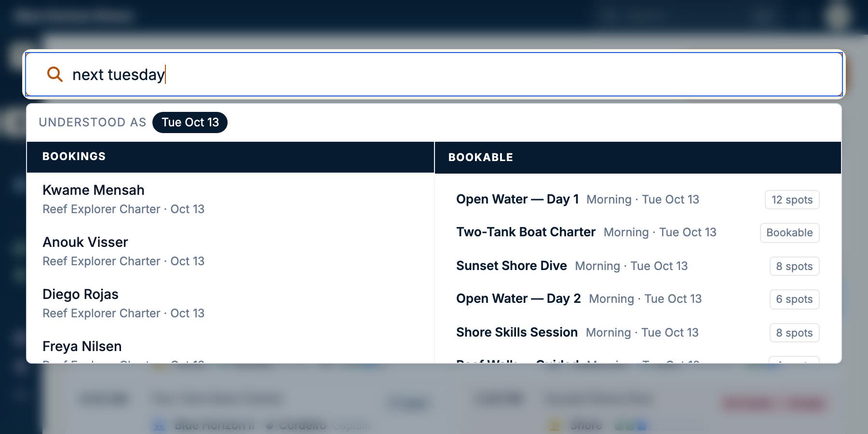
Task: Click "Reef Explorer Charter · Oct 13" under Diego Rojas
Action: click(x=123, y=313)
